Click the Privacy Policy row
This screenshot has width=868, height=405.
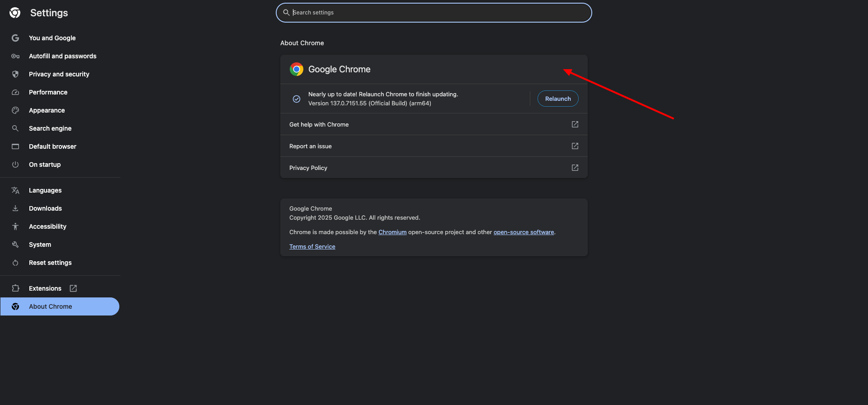click(x=434, y=168)
